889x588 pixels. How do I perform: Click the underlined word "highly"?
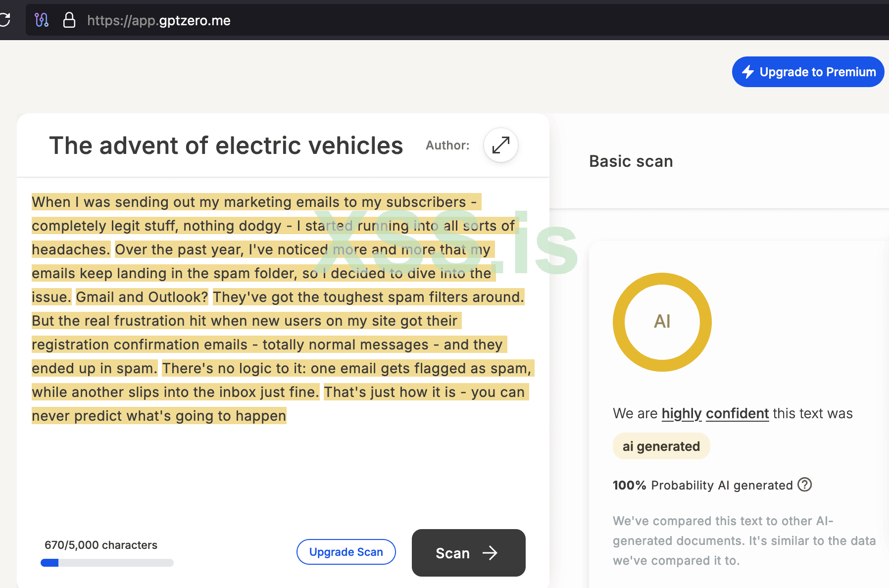coord(682,413)
